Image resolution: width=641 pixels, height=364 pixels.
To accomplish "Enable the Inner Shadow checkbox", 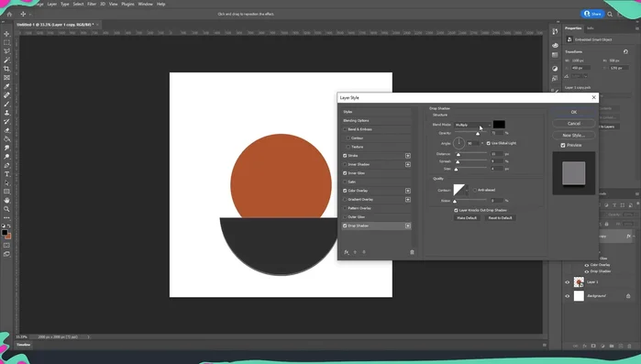I will (x=345, y=164).
